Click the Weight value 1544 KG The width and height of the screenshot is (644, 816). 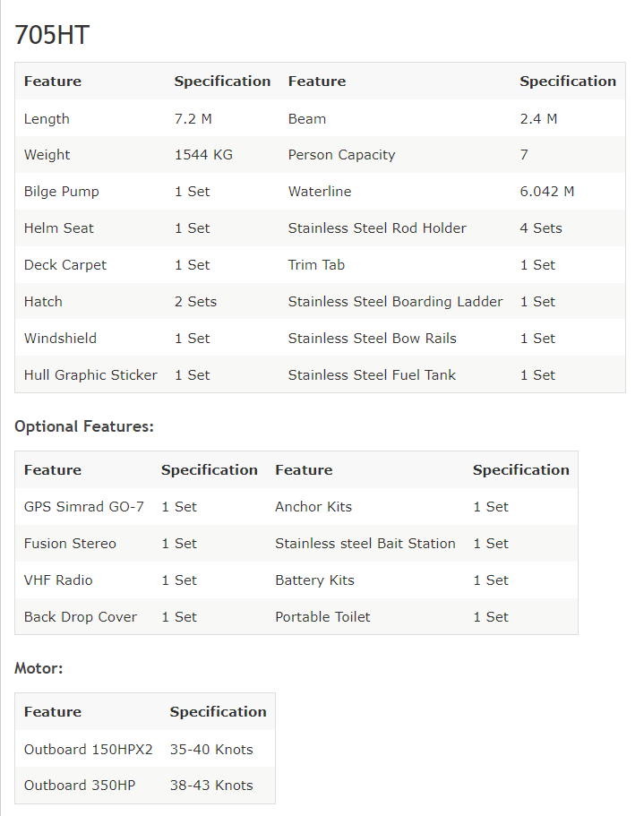click(x=203, y=155)
